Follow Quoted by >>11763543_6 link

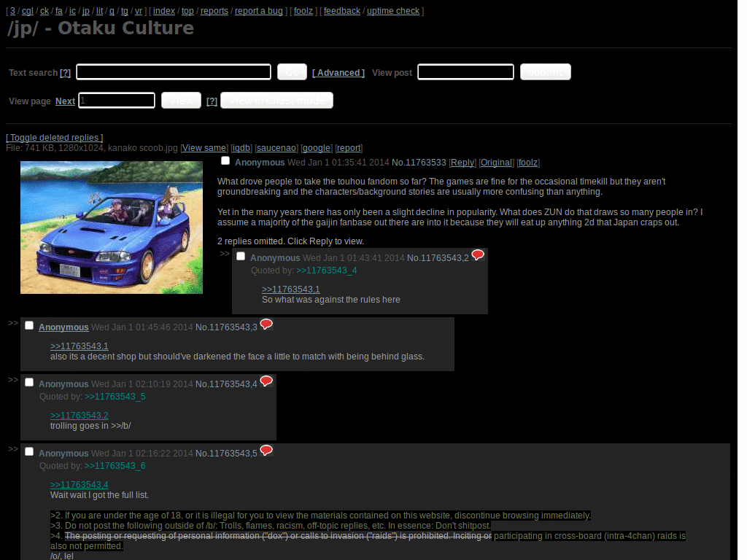pos(115,466)
